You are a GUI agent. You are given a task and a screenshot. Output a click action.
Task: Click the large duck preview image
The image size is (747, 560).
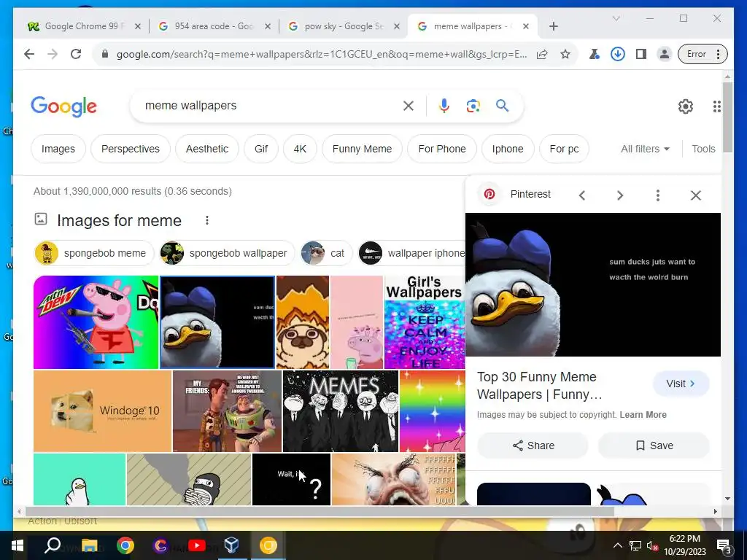[x=592, y=285]
